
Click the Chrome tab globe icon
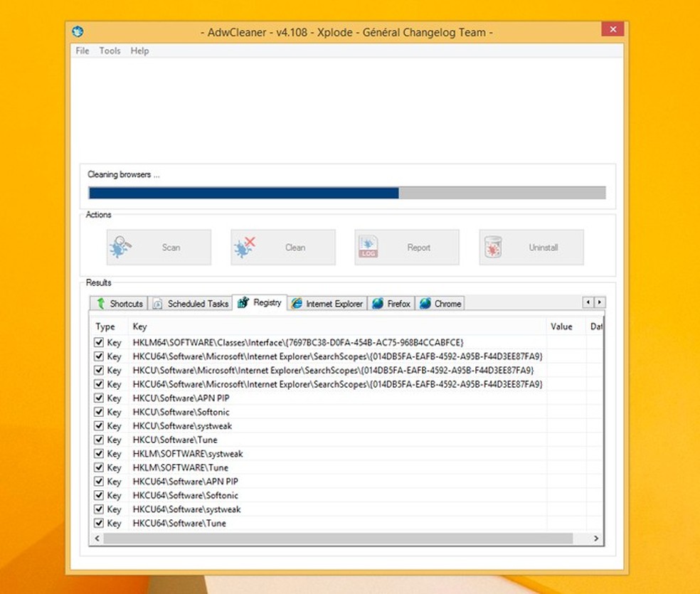pyautogui.click(x=425, y=304)
